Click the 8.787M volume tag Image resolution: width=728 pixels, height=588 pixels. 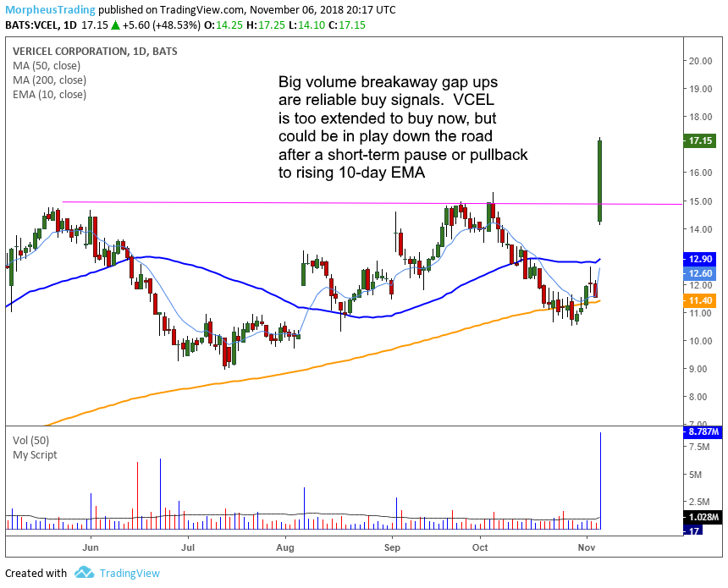[703, 432]
